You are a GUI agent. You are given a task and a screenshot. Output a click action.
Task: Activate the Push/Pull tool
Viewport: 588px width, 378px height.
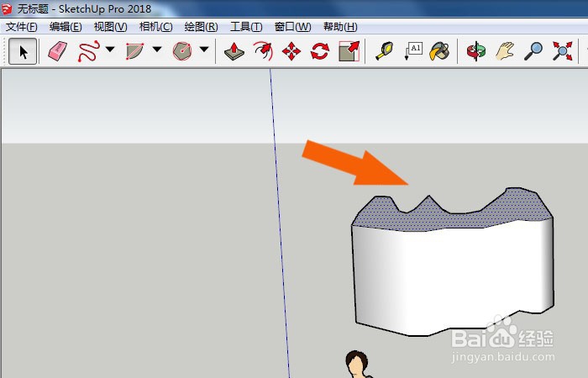[234, 51]
